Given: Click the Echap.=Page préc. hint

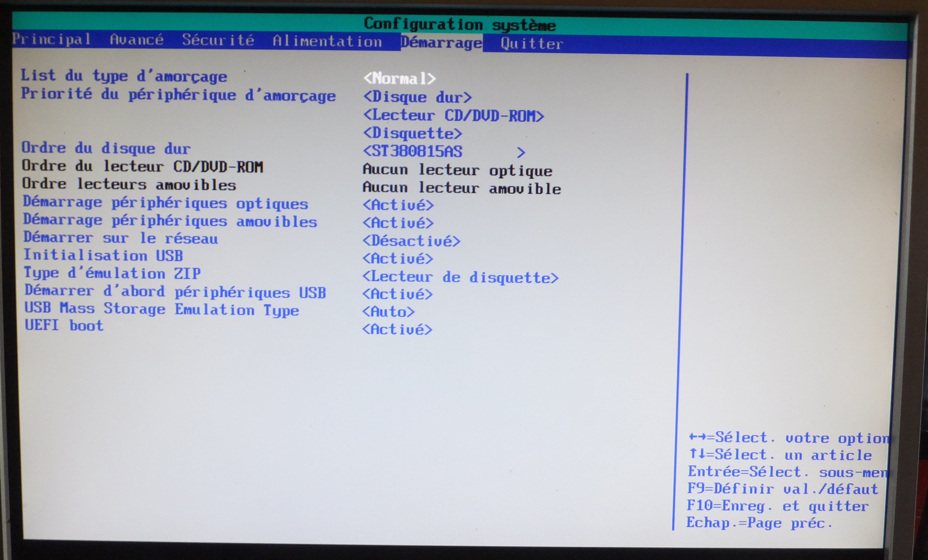Looking at the screenshot, I should coord(759,523).
